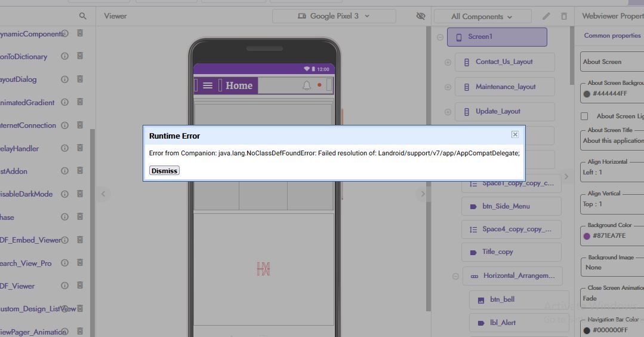Open the Google Pixel 3 device dropdown

coord(334,16)
